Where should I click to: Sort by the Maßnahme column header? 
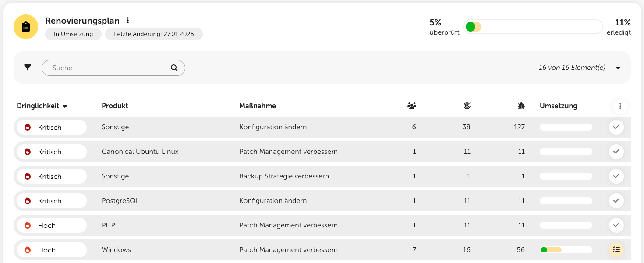(258, 106)
